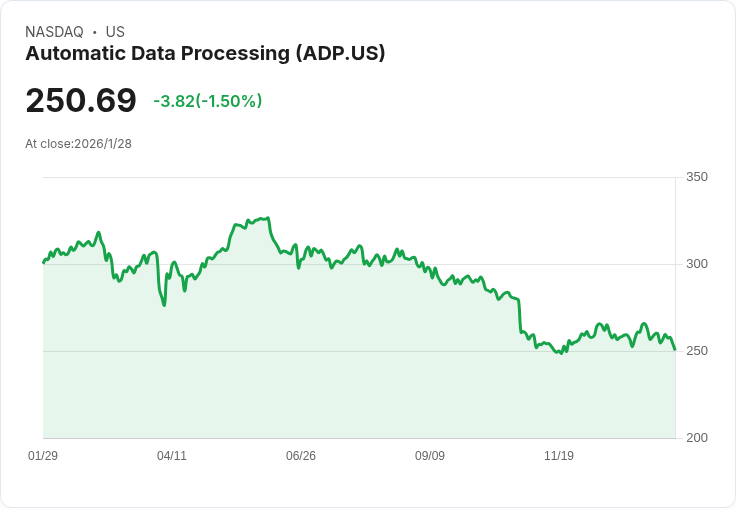This screenshot has height=508, width=736.
Task: Click the leftmost start of the price line
Action: [x=43, y=262]
